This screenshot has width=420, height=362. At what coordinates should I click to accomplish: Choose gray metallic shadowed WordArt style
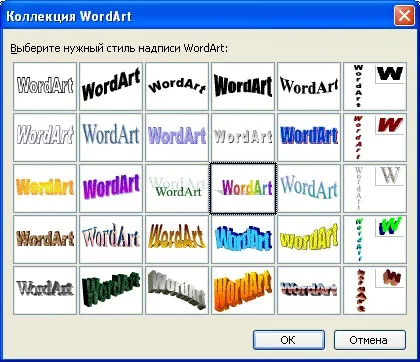pyautogui.click(x=45, y=290)
